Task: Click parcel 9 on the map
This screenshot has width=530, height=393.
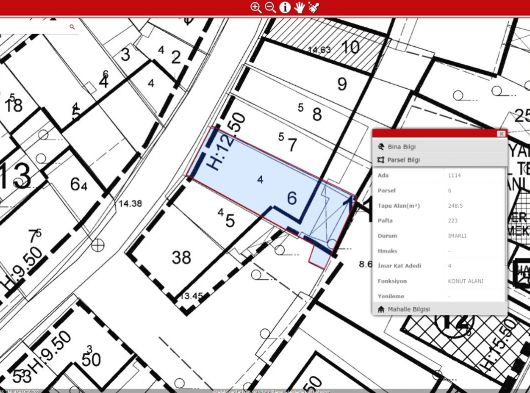Action: point(342,84)
